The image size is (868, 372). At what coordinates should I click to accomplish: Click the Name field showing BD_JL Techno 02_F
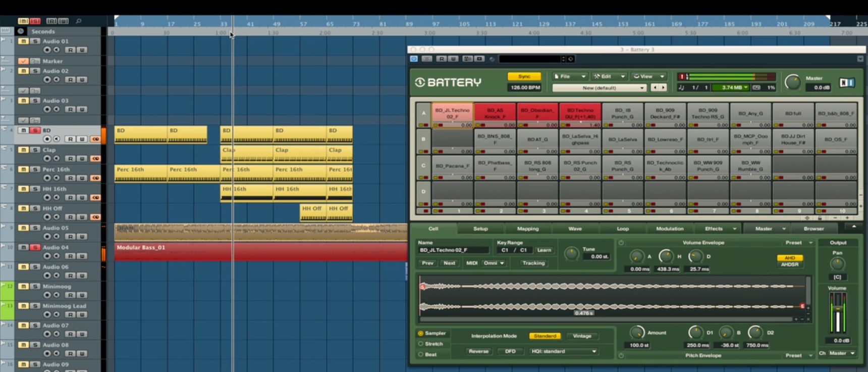(x=453, y=250)
